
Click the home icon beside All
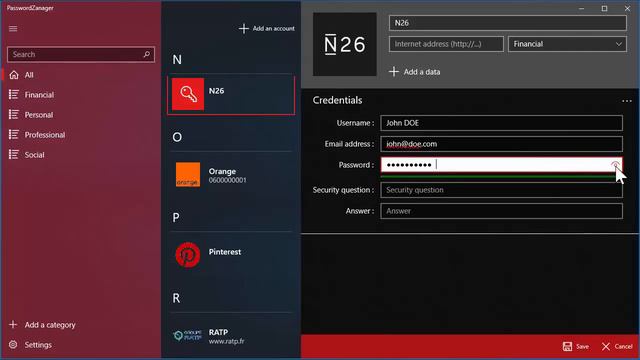click(x=14, y=75)
